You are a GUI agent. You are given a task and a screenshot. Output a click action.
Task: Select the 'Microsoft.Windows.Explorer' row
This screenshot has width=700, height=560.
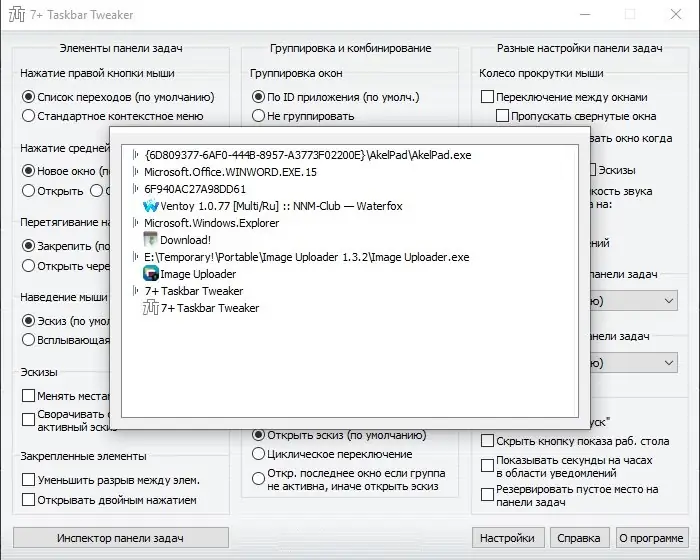pyautogui.click(x=212, y=223)
